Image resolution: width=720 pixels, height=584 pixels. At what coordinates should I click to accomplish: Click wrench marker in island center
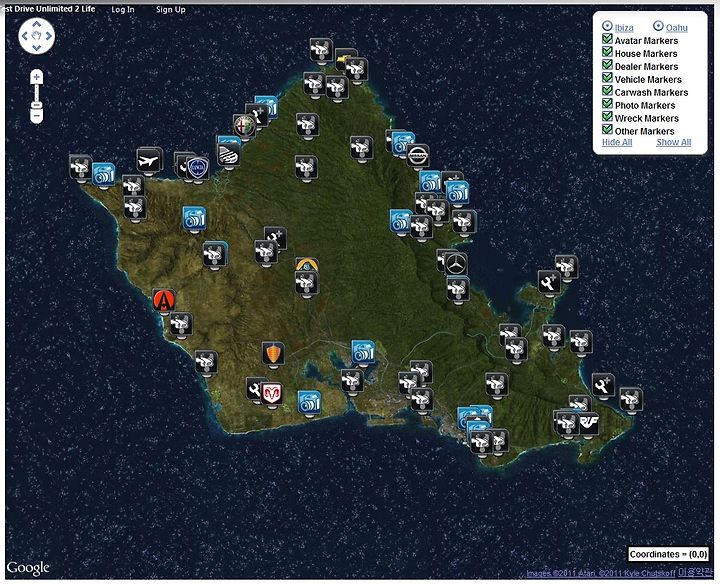pos(278,237)
